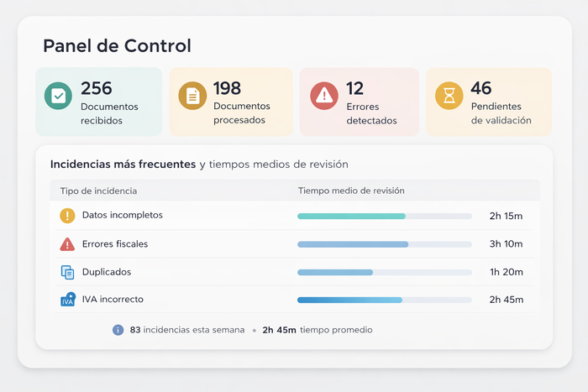This screenshot has height=392, width=588.
Task: Select the Duplicados row label
Action: coord(107,272)
